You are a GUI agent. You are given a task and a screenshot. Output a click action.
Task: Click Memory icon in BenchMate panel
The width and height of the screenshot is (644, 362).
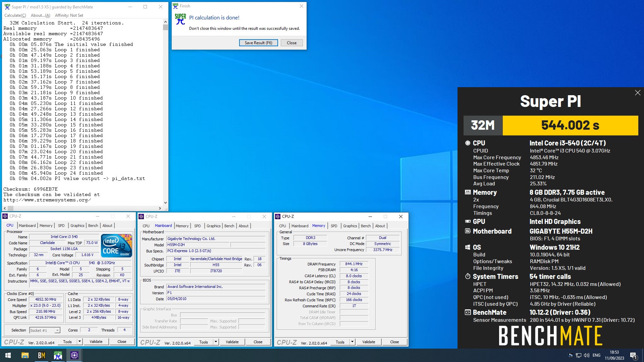[468, 192]
